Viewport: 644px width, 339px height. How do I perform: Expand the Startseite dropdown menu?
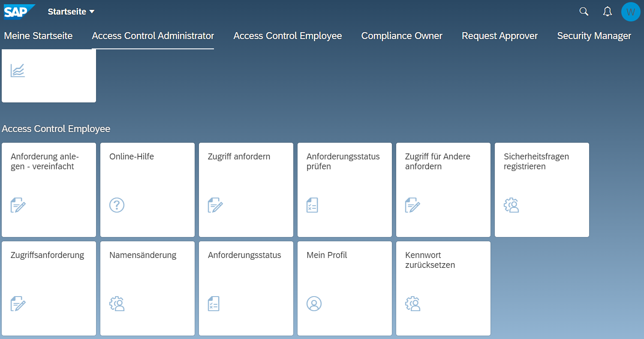71,12
